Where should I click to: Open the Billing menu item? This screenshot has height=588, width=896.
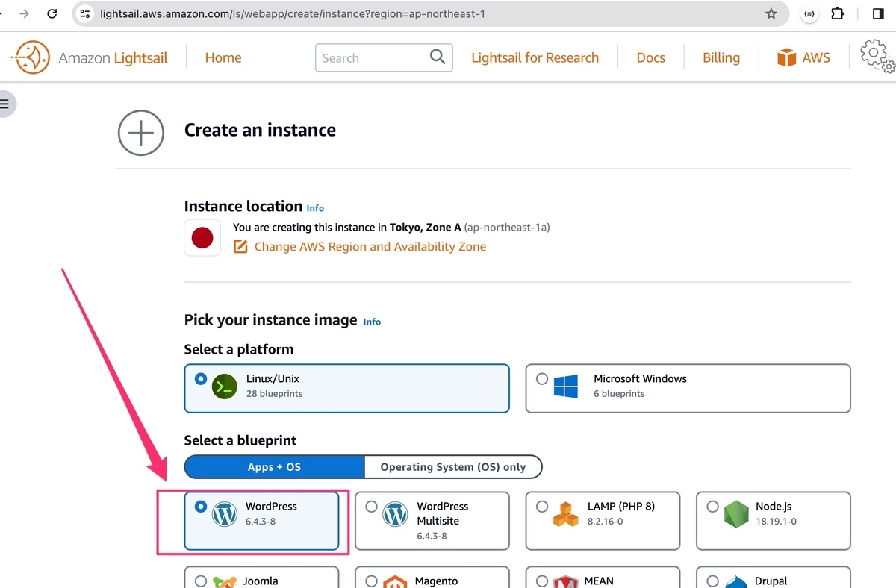721,57
